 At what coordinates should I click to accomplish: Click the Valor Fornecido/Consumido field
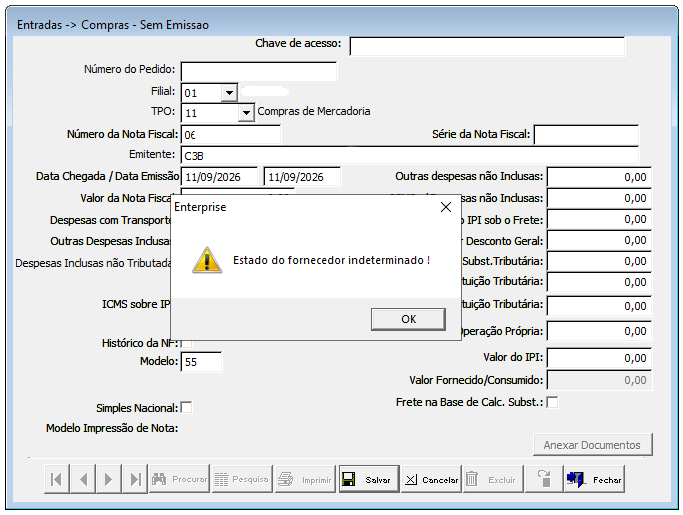[x=599, y=380]
